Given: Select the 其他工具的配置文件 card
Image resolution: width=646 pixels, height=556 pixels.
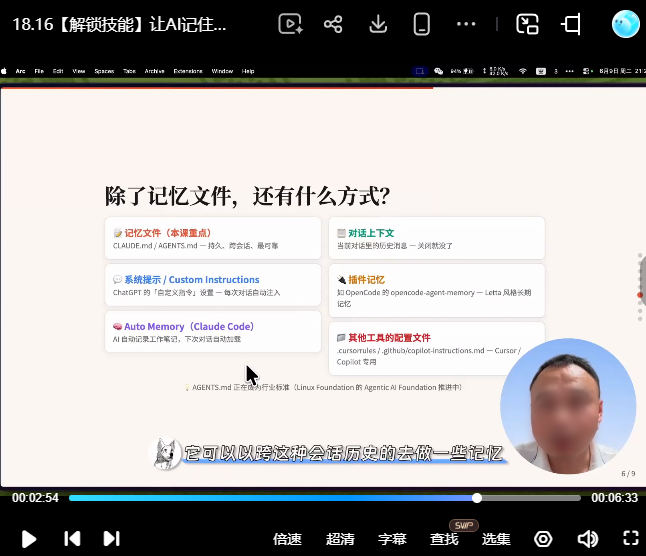Looking at the screenshot, I should (x=437, y=349).
